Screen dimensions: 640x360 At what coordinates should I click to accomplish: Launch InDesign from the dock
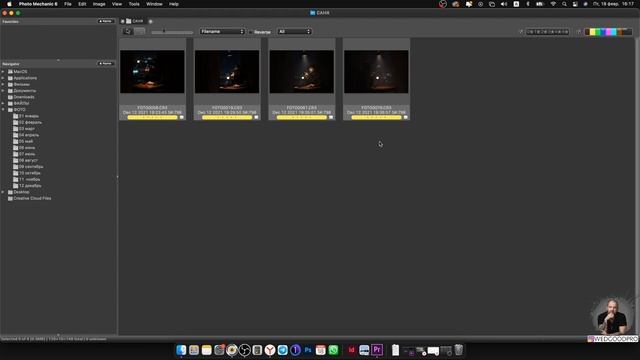point(351,350)
